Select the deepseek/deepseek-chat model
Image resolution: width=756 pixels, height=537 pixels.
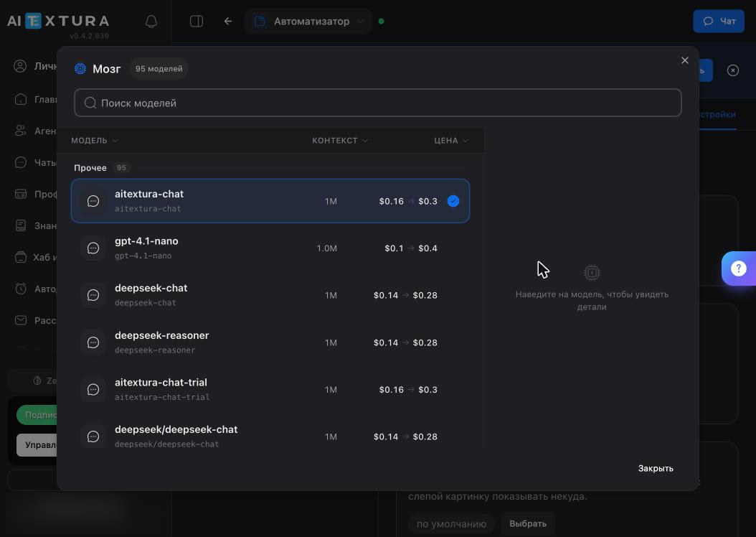point(270,436)
